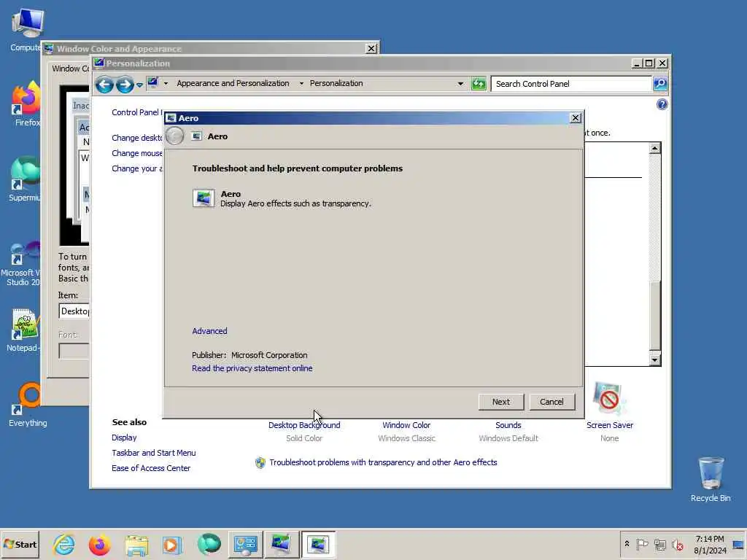Image resolution: width=747 pixels, height=560 pixels.
Task: Open Change desktop icons link
Action: [136, 138]
